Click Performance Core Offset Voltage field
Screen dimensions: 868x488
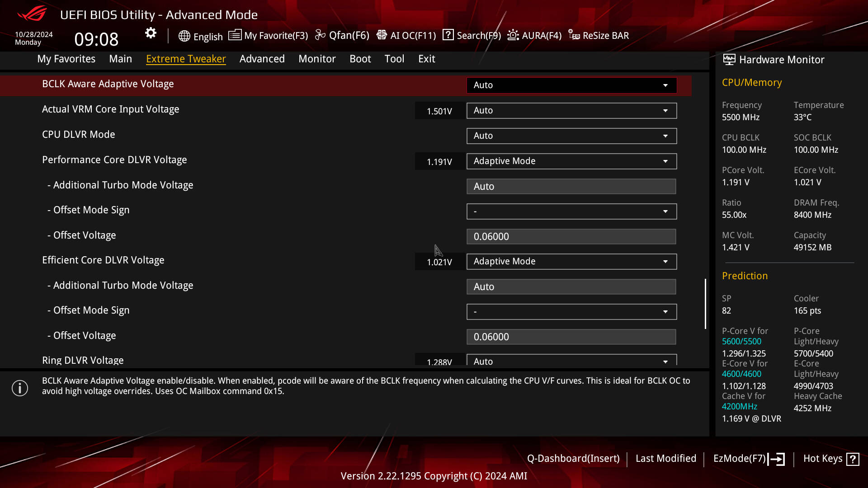571,237
